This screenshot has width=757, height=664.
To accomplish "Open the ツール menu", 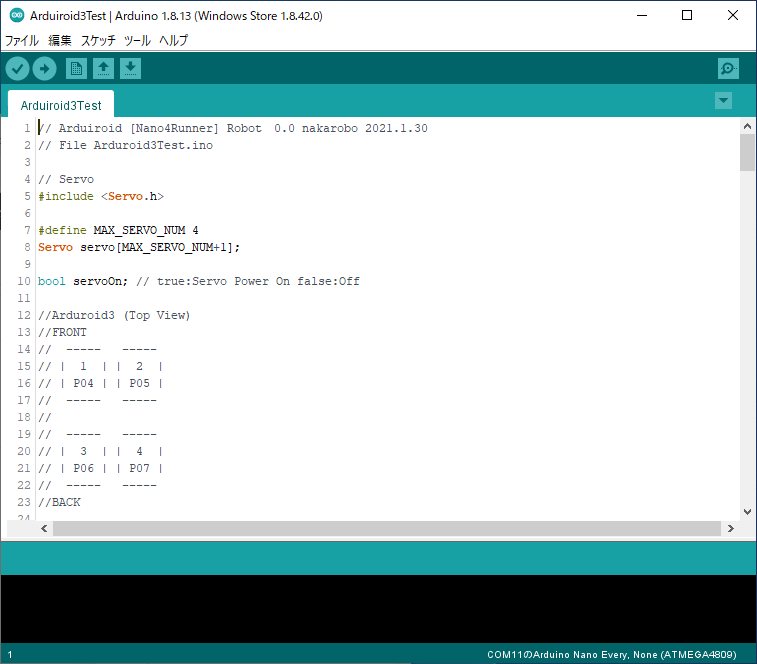I will point(137,41).
